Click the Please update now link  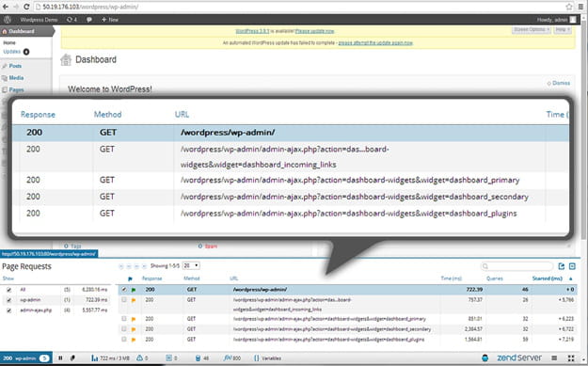(314, 31)
